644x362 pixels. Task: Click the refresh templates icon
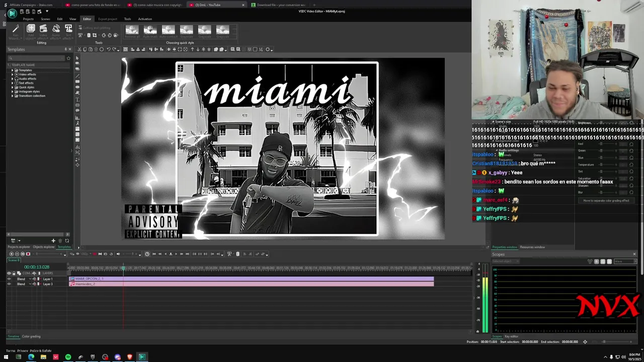coord(66,241)
